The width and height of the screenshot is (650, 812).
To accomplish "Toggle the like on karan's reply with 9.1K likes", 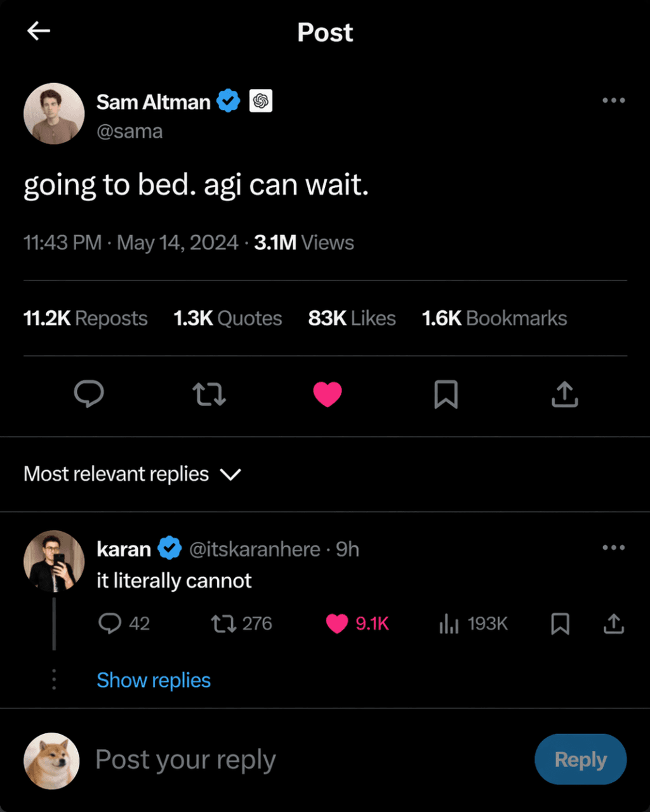I will [337, 624].
